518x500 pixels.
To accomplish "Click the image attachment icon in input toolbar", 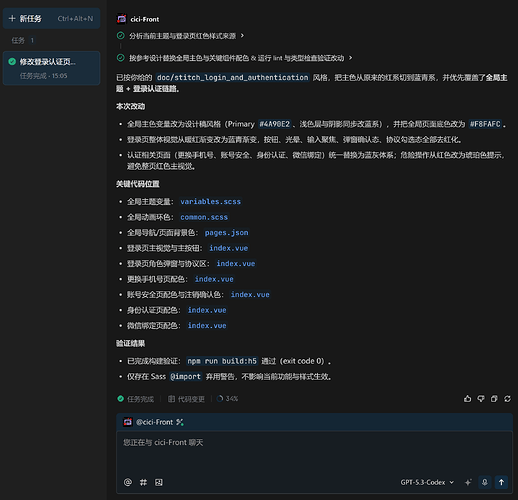I will tap(159, 482).
